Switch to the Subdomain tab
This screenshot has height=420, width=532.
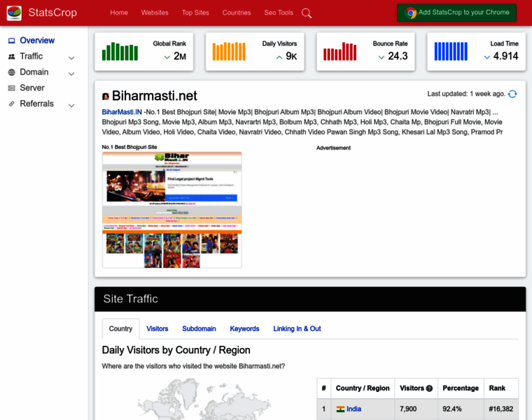click(x=199, y=329)
